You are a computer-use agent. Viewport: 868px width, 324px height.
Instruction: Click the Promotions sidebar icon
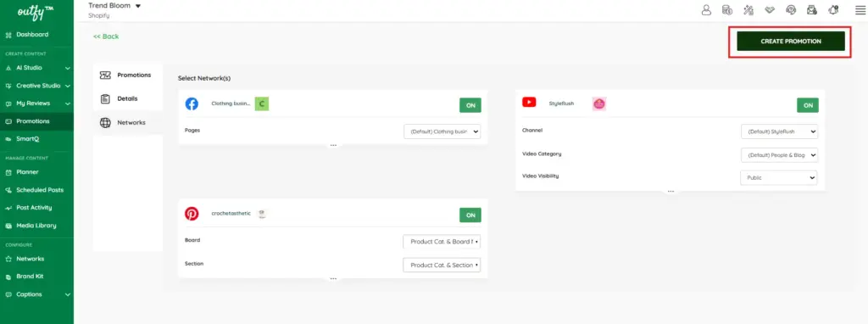pos(8,121)
